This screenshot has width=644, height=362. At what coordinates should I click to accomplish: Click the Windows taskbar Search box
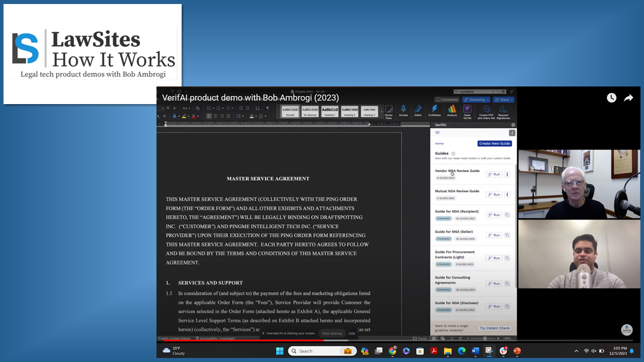tap(320, 351)
